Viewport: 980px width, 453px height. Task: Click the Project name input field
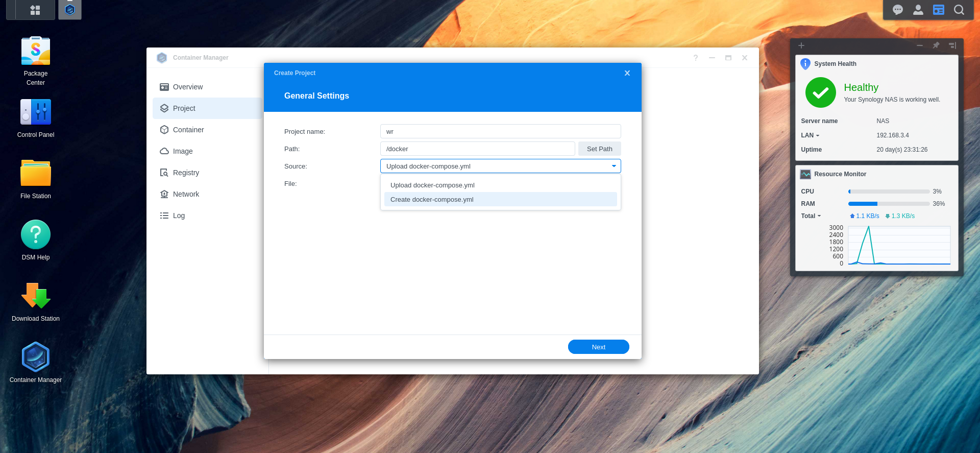coord(500,131)
